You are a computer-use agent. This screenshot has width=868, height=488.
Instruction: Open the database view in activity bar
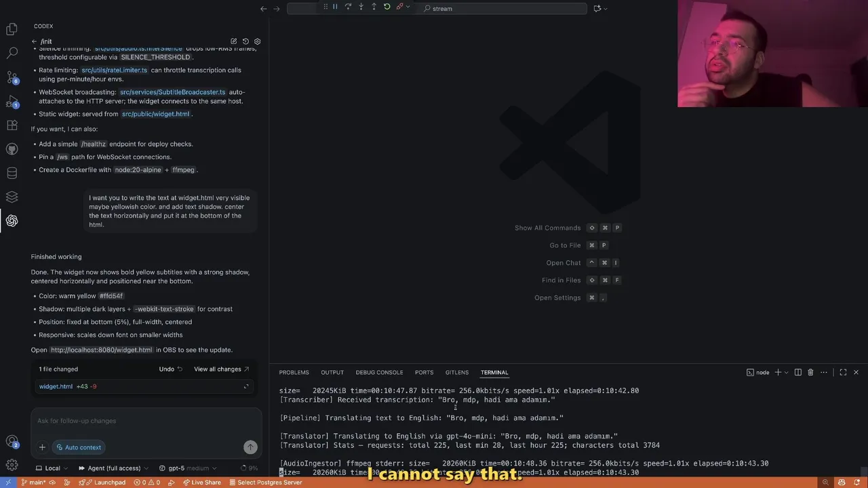click(x=12, y=173)
